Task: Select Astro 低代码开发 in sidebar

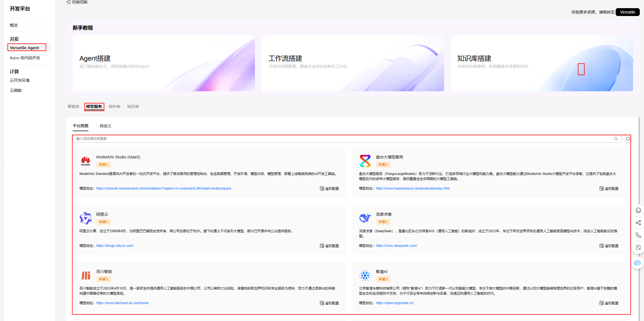Action: [25, 58]
